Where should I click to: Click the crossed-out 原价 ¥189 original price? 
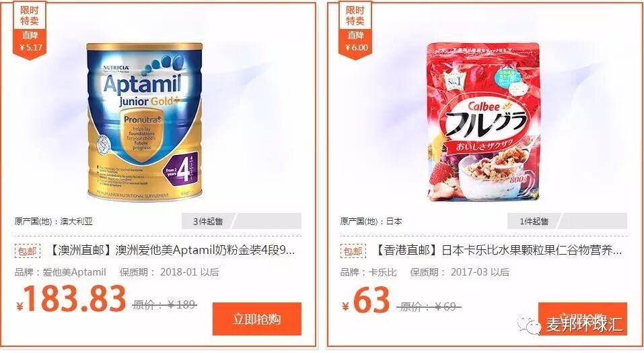click(x=164, y=304)
